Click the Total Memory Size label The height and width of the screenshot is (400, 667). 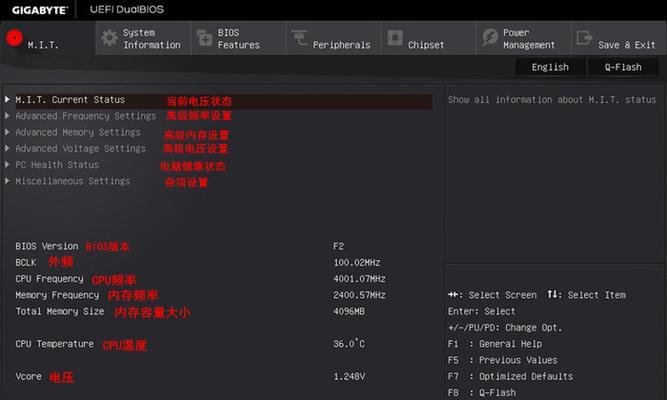60,311
